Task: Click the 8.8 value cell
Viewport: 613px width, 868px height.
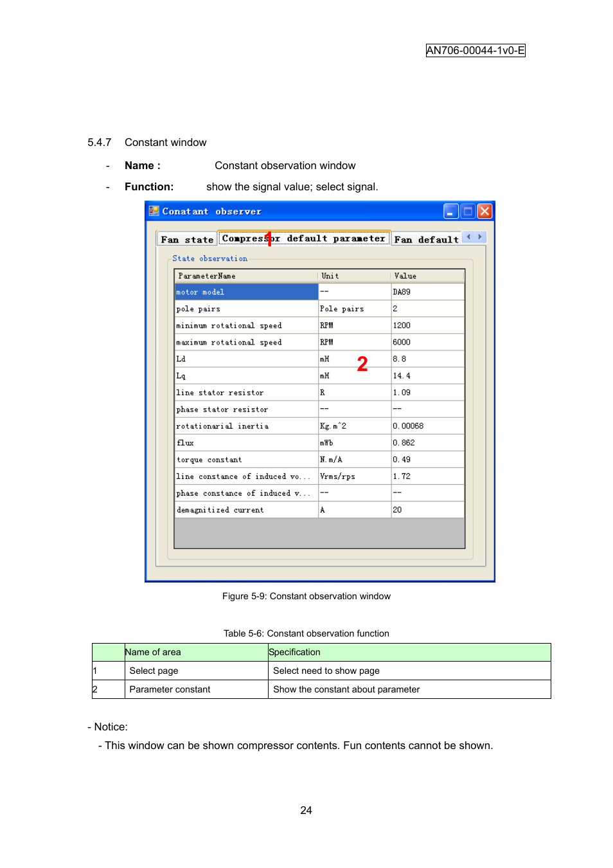Action: point(427,359)
